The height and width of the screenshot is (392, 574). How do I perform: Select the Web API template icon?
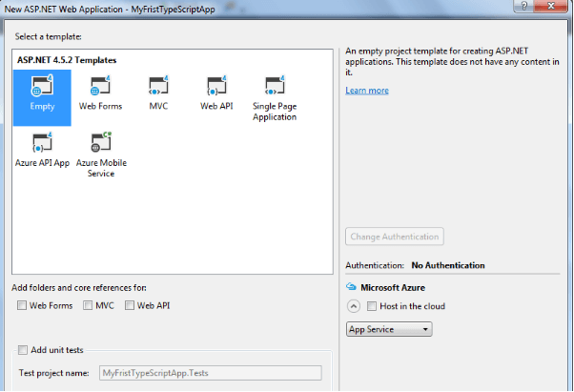point(216,86)
